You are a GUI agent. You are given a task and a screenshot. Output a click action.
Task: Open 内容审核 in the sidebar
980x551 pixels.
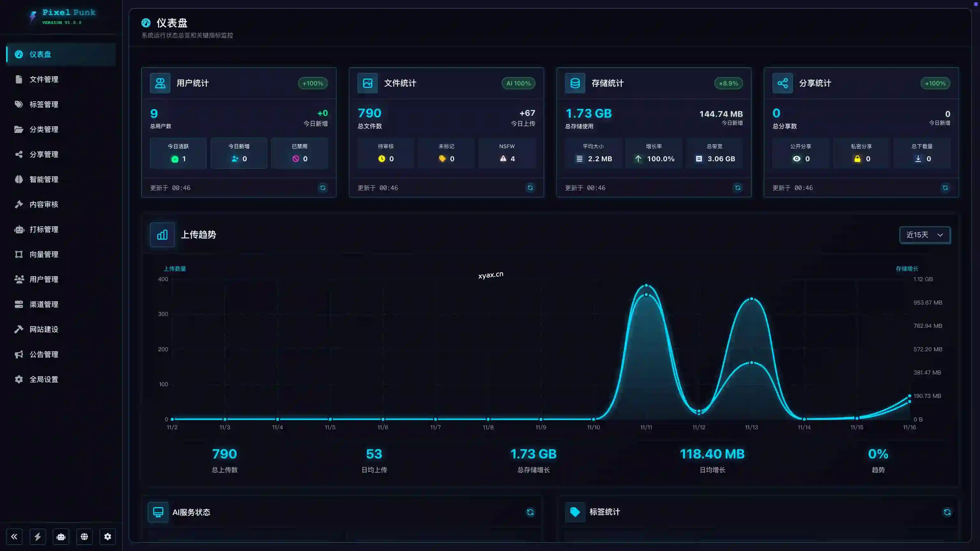(44, 204)
